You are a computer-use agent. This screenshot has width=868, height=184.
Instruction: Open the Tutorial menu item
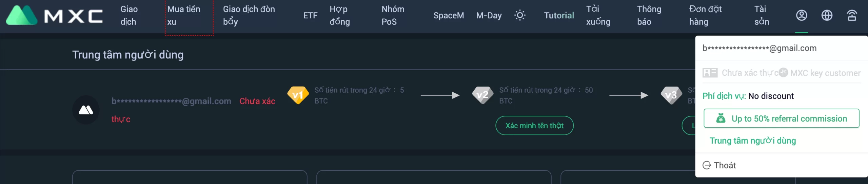point(559,15)
